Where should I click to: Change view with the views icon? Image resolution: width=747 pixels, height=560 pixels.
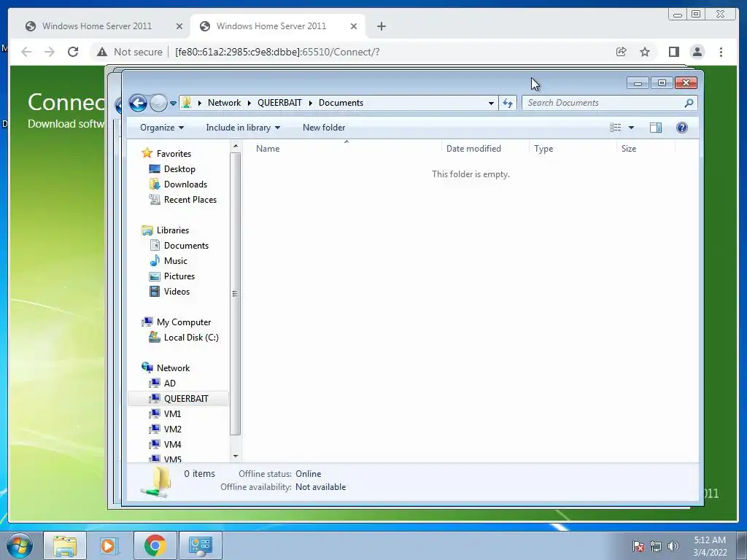point(616,128)
